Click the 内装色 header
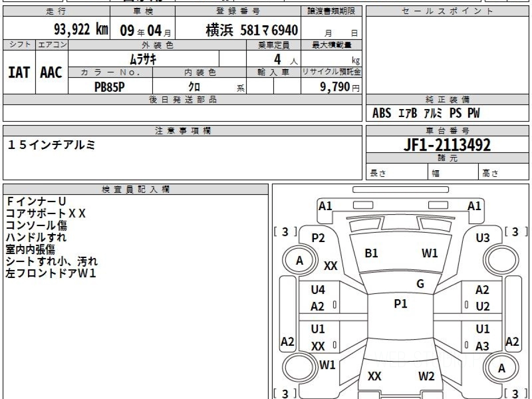Image resolution: width=532 pixels, height=399 pixels. pyautogui.click(x=199, y=72)
